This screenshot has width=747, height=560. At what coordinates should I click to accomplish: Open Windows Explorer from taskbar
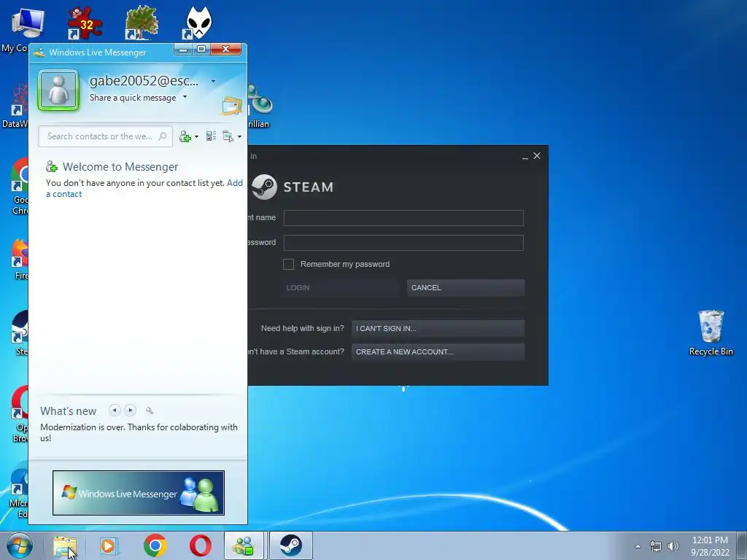click(65, 545)
